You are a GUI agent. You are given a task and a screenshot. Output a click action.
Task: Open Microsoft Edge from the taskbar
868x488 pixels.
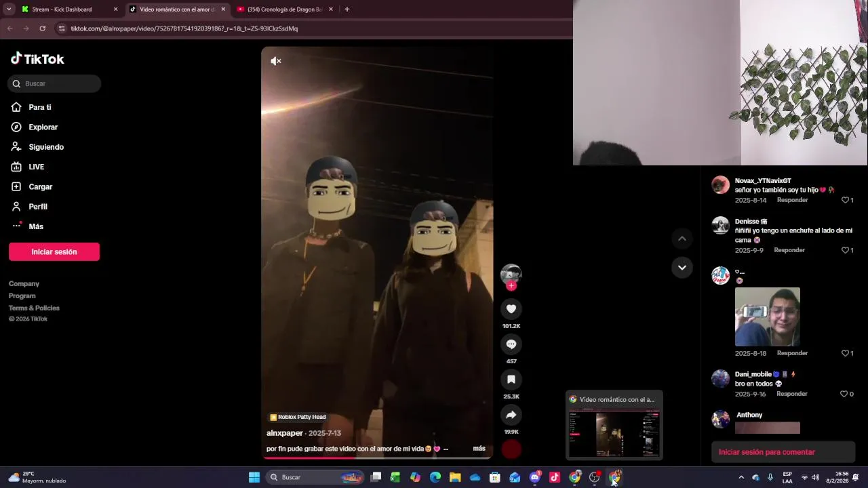[435, 477]
